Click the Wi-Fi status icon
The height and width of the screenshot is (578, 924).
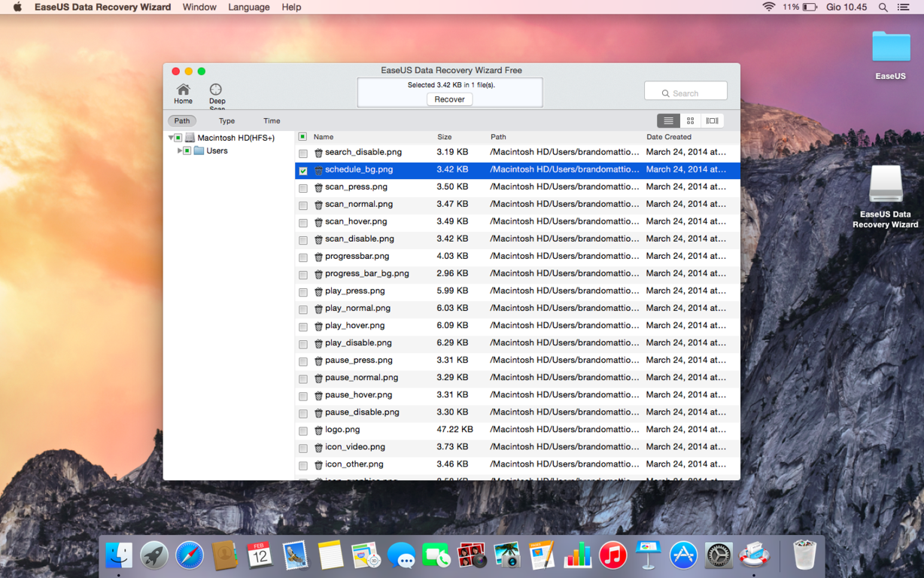click(768, 7)
